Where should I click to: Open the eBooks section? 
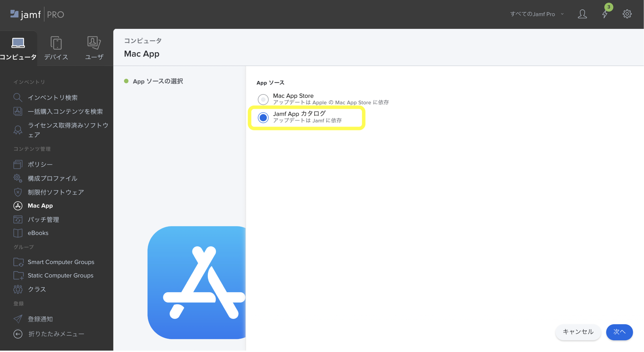coord(38,233)
